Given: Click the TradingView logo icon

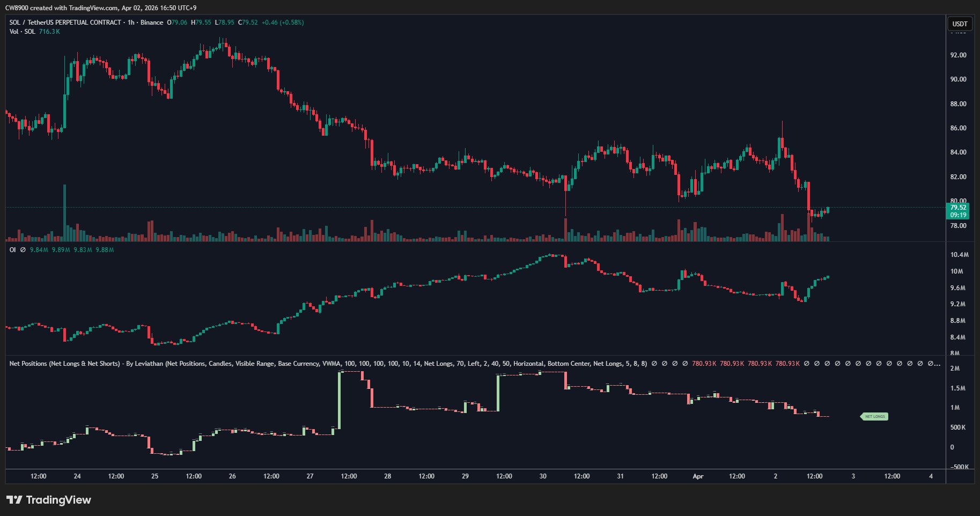Looking at the screenshot, I should (x=14, y=500).
